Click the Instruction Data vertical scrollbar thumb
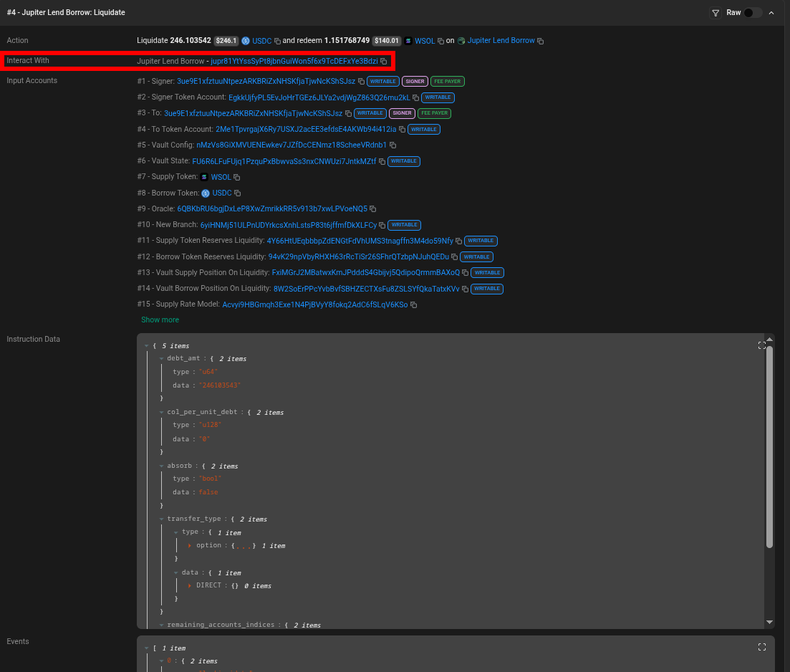Image resolution: width=790 pixels, height=672 pixels. point(769,446)
